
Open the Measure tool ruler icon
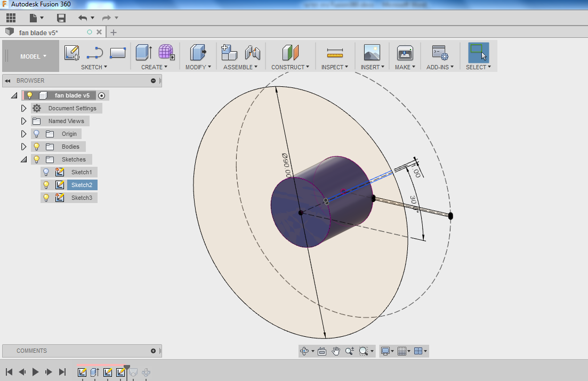[335, 53]
